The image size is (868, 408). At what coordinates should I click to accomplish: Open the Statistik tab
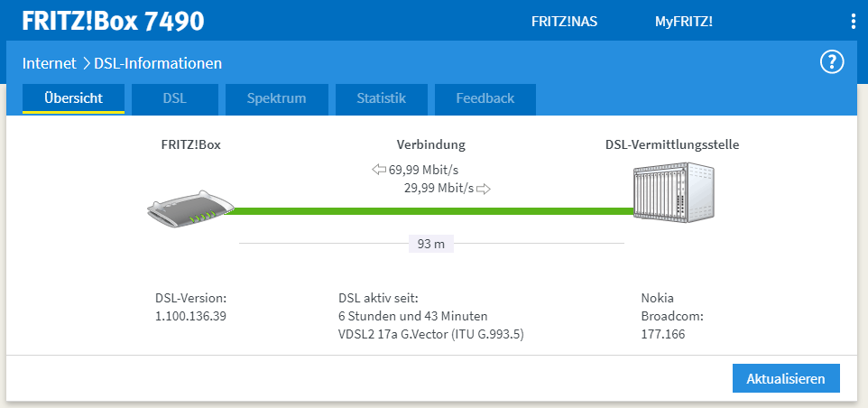381,98
